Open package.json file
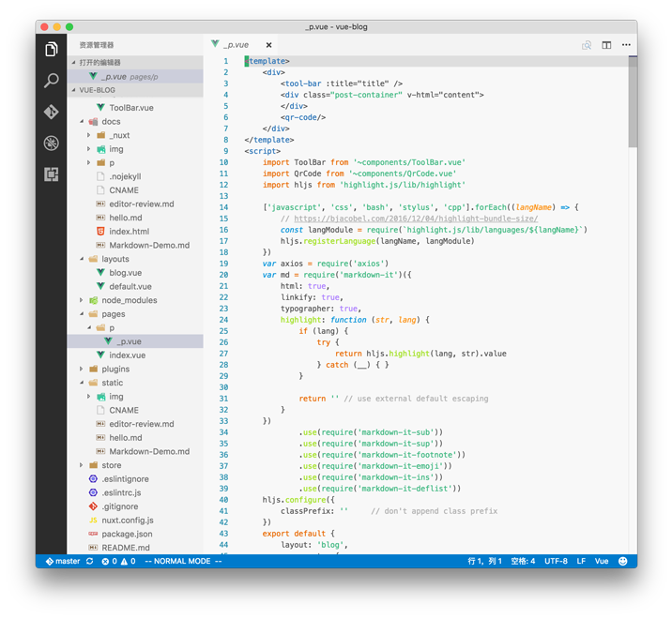 pos(127,535)
